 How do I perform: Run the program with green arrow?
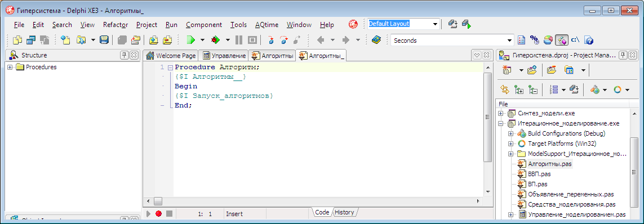click(x=190, y=40)
